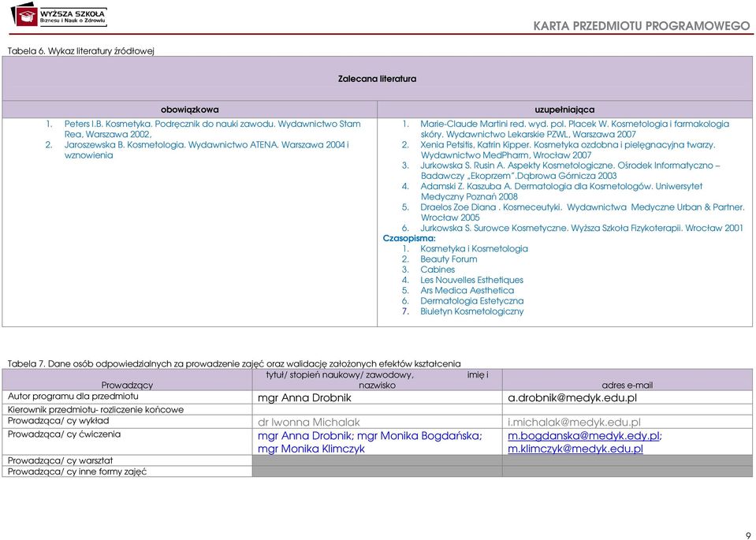The width and height of the screenshot is (756, 540).
Task: Open the m.bogdanska@medyk.edy.pl email link
Action: pos(583,436)
